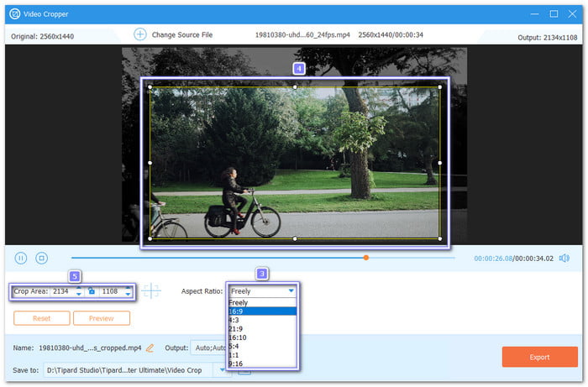Image resolution: width=588 pixels, height=387 pixels.
Task: Open the Output settings Auto;Auto field
Action: 208,348
